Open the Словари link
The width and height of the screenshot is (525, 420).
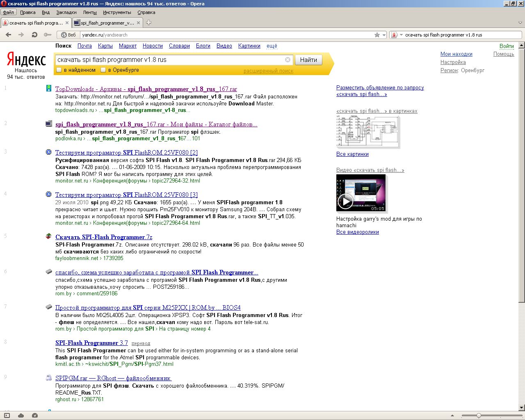point(179,46)
